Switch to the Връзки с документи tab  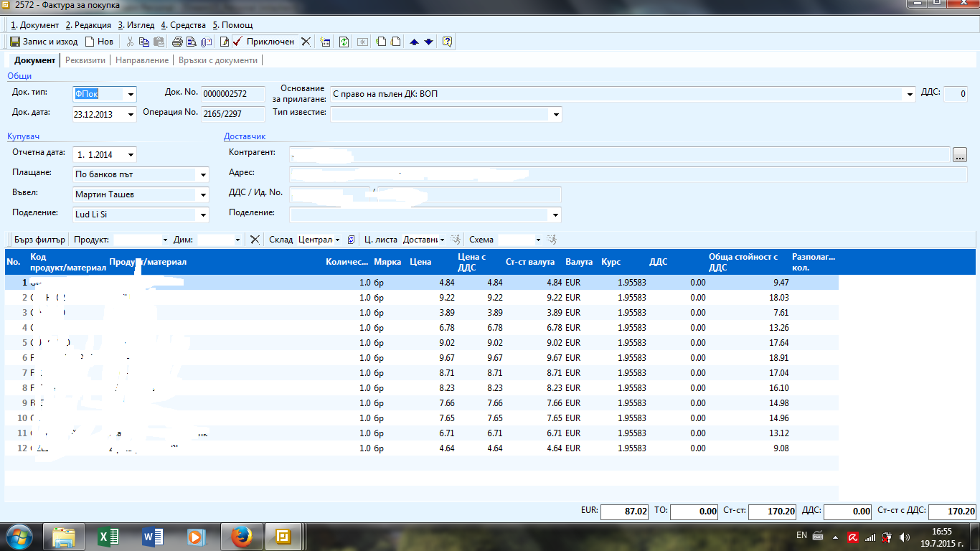218,60
